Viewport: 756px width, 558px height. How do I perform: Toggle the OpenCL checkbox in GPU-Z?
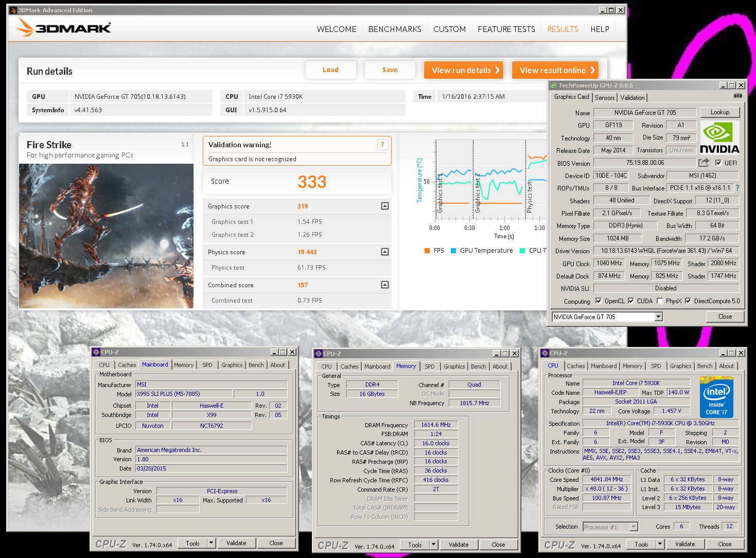(598, 301)
